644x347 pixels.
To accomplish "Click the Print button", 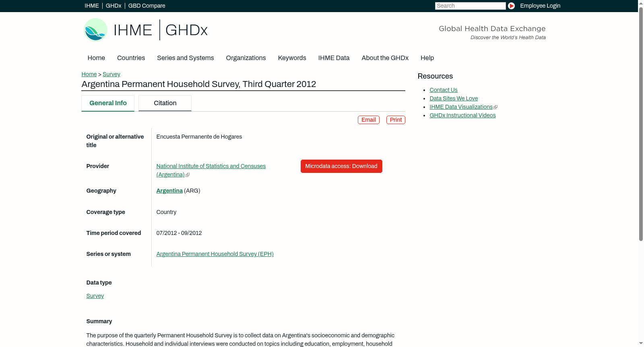I will click(x=396, y=120).
